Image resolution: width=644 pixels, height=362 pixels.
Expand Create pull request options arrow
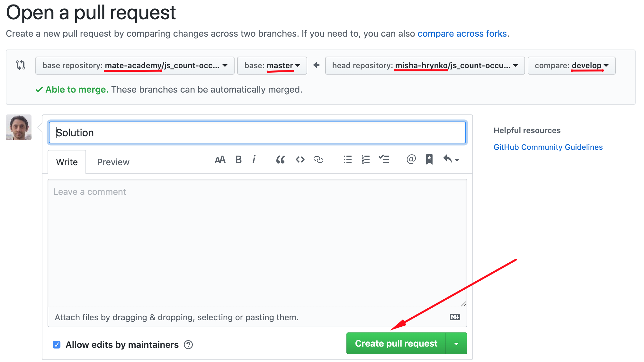tap(456, 344)
